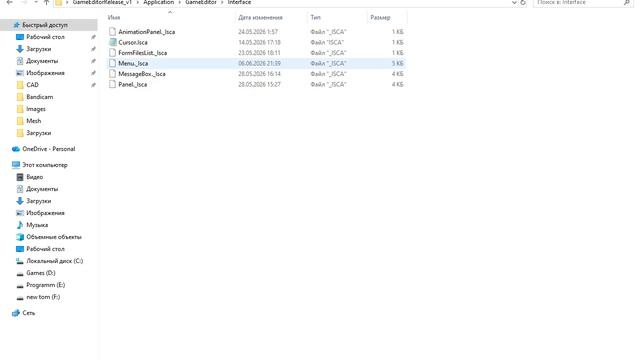Open Документы under Этот компьютер
This screenshot has width=640, height=360.
coord(42,189)
